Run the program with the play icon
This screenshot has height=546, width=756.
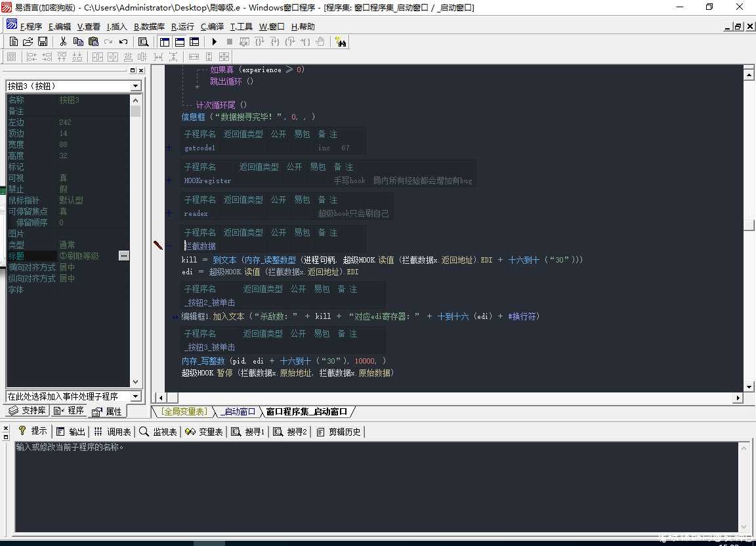pos(215,42)
